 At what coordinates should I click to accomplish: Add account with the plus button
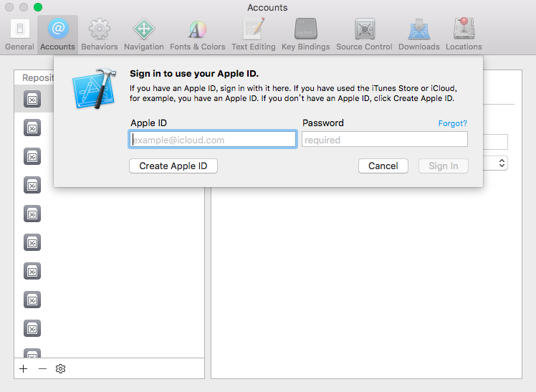coord(24,368)
